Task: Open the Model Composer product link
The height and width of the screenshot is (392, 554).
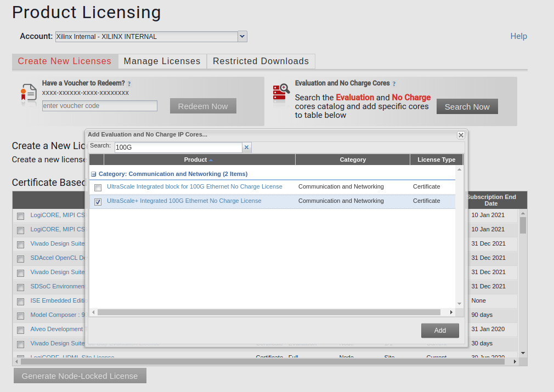Action: coord(58,315)
